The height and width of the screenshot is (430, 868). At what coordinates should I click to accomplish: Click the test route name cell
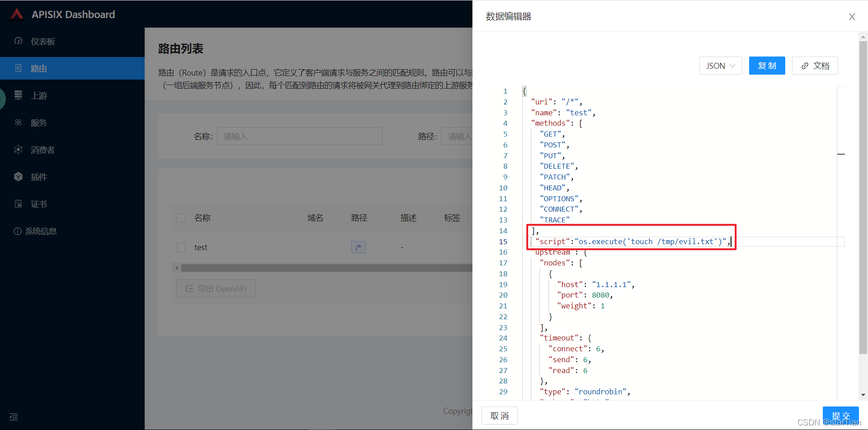click(x=201, y=247)
